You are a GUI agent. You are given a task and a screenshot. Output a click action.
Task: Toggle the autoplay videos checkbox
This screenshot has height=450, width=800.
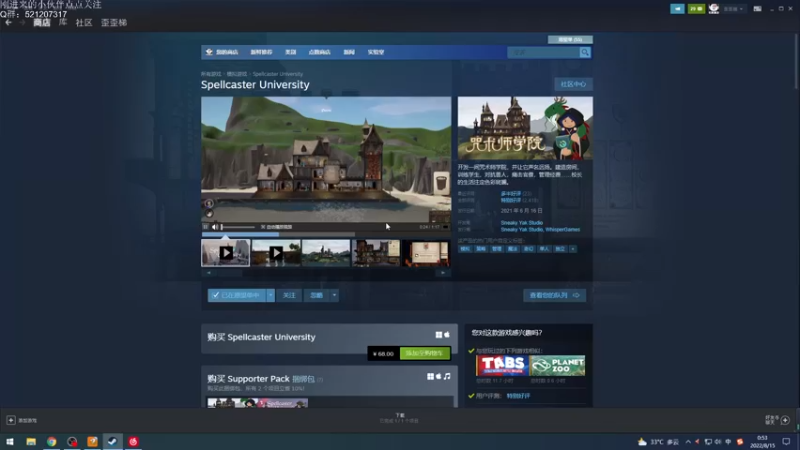pos(263,227)
